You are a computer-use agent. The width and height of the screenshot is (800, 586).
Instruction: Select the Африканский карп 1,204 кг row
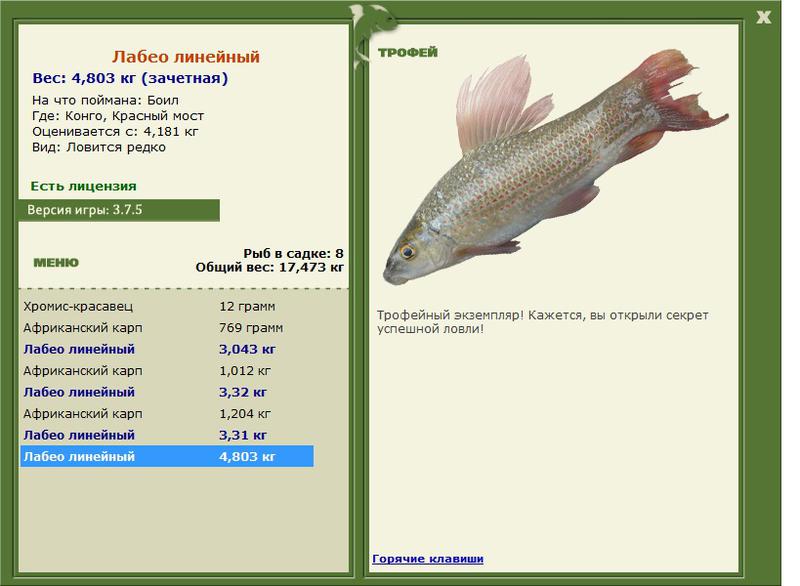(x=167, y=414)
